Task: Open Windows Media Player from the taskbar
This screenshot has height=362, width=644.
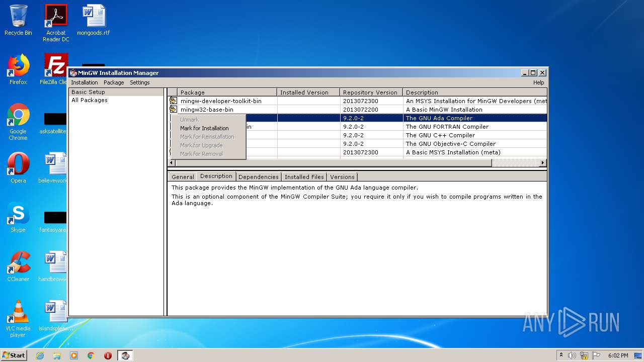Action: pyautogui.click(x=74, y=355)
